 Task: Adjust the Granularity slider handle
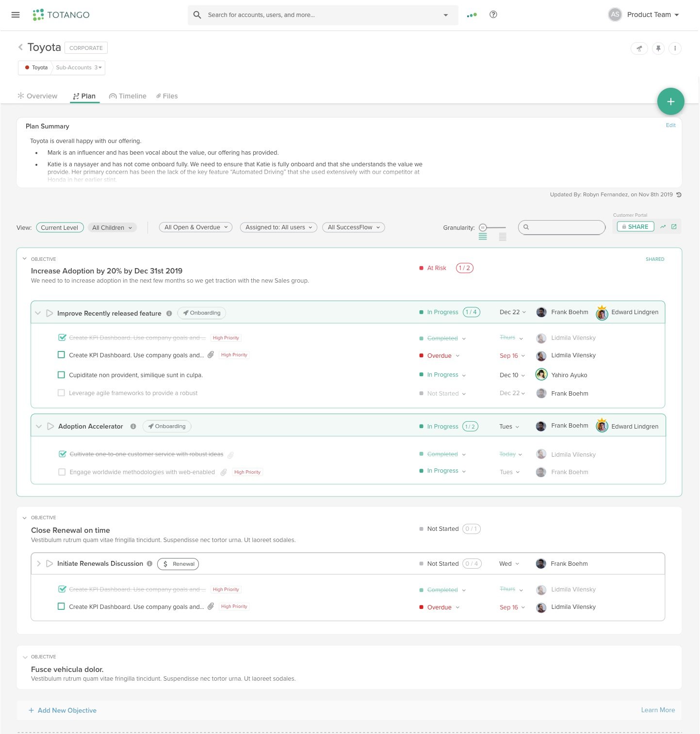click(483, 227)
